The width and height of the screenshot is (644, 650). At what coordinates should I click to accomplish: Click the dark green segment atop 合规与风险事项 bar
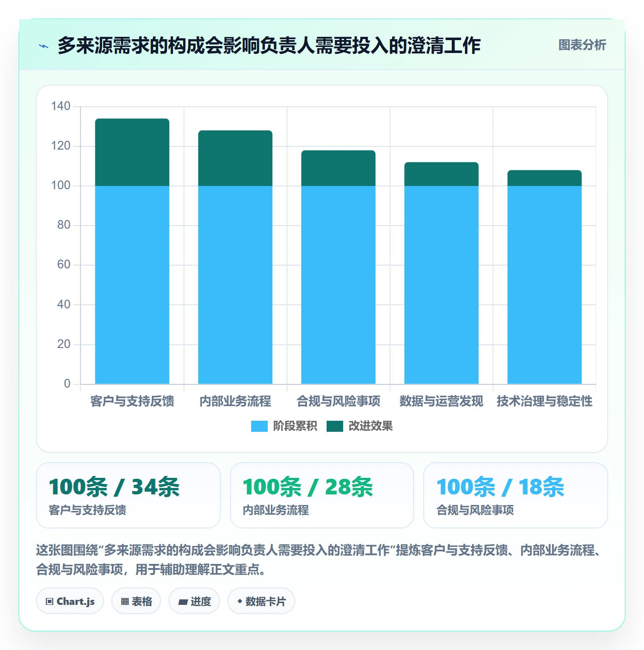pos(338,168)
